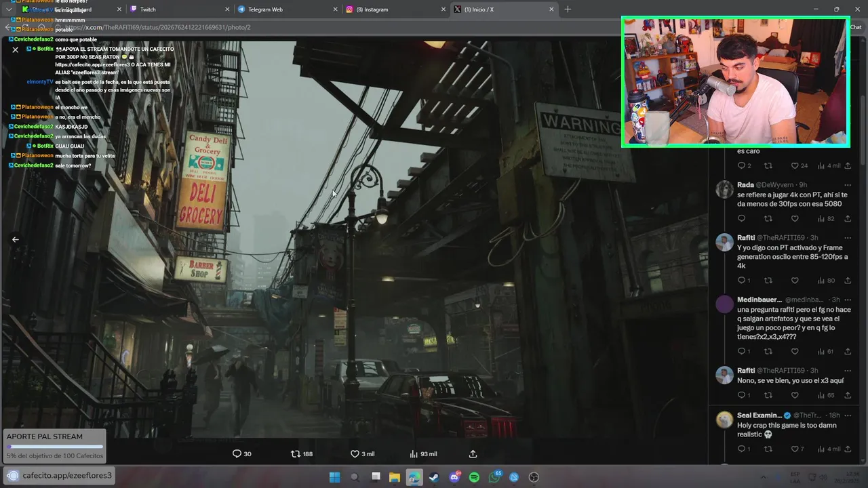868x488 pixels.
Task: Reply to Rada's comment
Action: click(741, 219)
